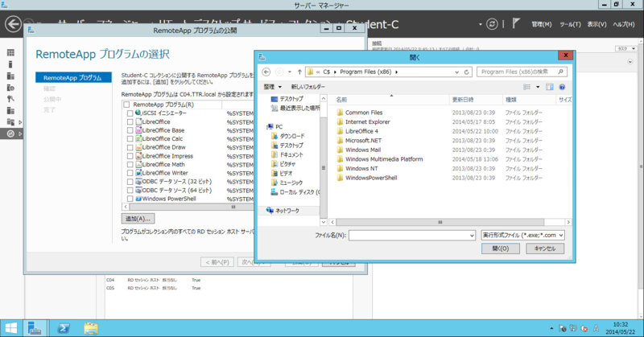Check the LibreOffice checkbox
Screen dimensions: 644x337
coord(130,122)
